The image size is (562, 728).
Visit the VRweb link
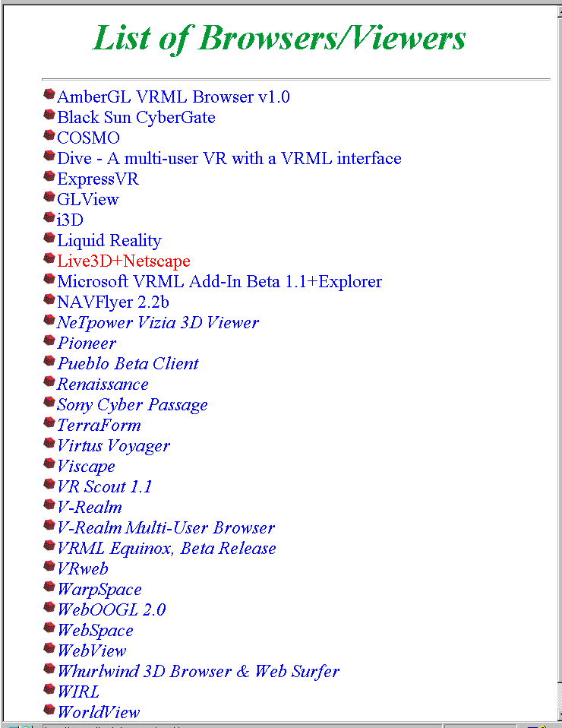(x=83, y=568)
